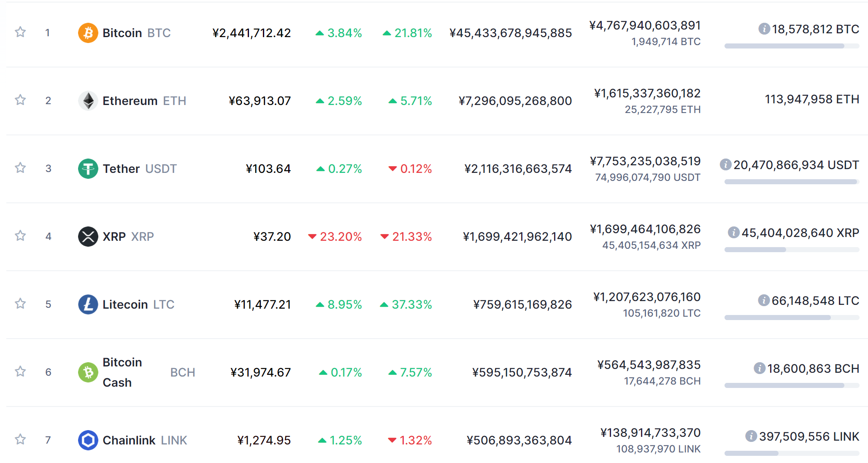Screen dimensions: 868x463
Task: Click info icon beside 18,578,812 BTC supply
Action: [x=764, y=29]
